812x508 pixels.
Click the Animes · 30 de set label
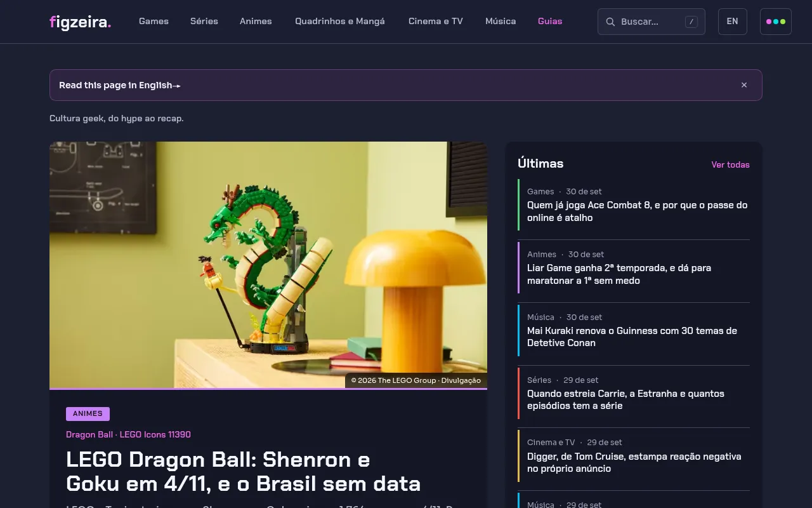pos(566,254)
